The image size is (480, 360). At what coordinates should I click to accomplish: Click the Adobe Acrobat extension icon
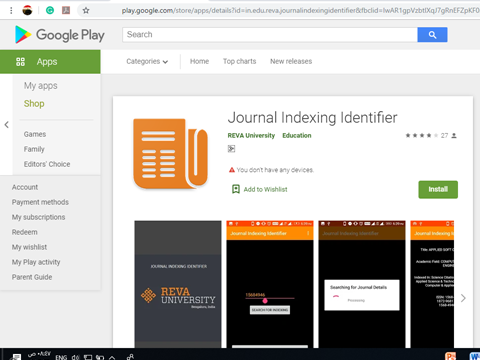pyautogui.click(x=66, y=11)
